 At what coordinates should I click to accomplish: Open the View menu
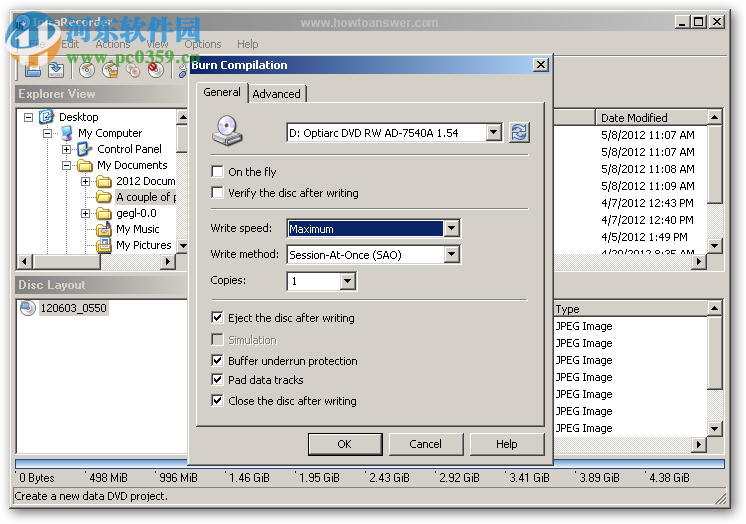pyautogui.click(x=157, y=44)
